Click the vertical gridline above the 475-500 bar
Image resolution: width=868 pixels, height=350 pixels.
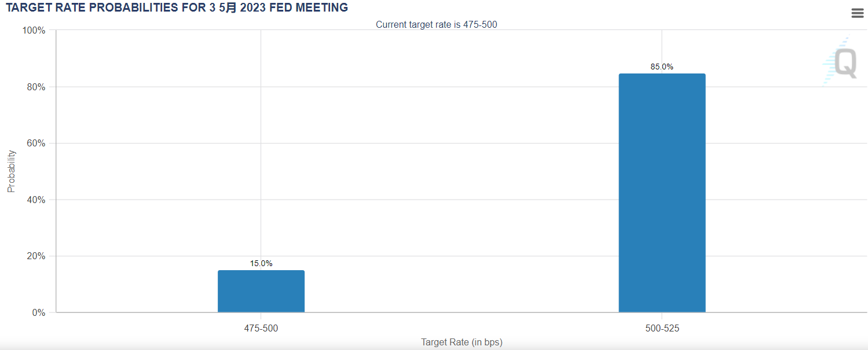click(x=261, y=145)
